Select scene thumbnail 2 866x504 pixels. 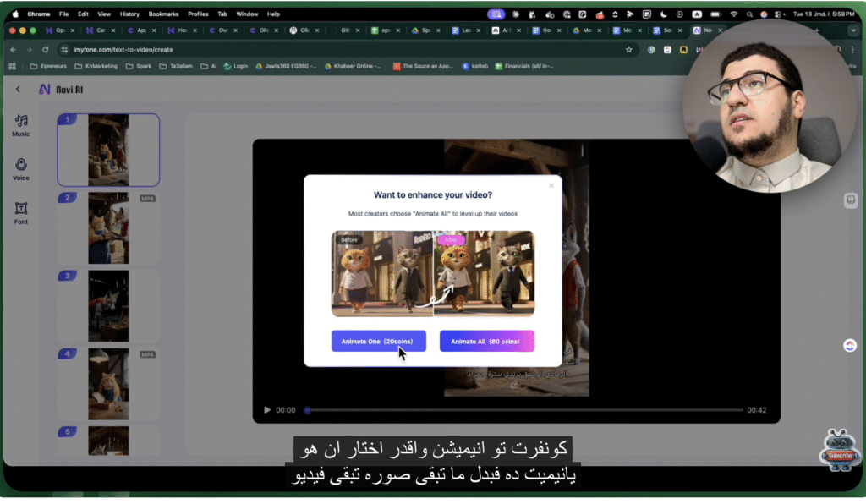point(108,228)
